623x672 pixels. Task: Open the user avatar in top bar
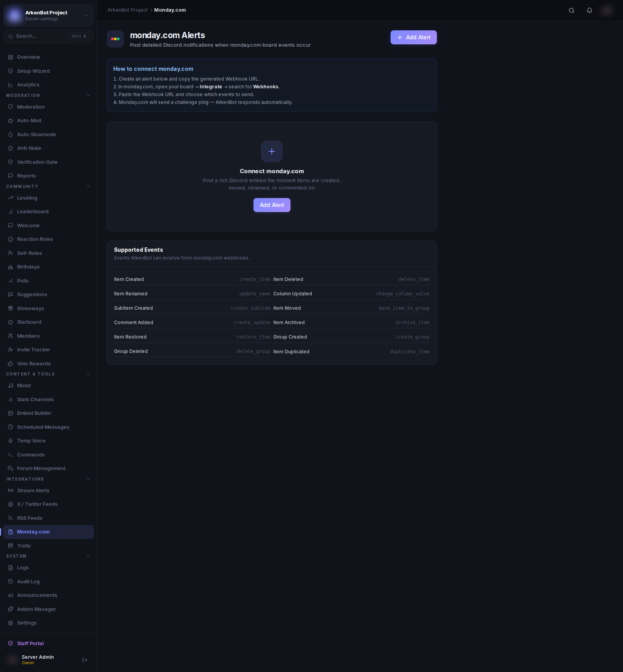click(607, 11)
